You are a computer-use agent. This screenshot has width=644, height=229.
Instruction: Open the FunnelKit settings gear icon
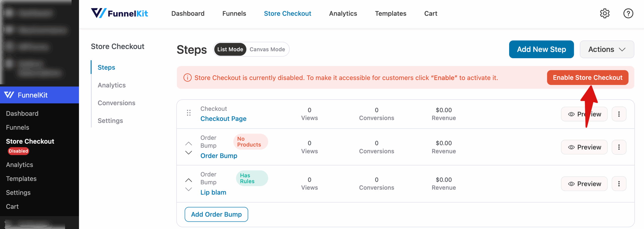(605, 13)
